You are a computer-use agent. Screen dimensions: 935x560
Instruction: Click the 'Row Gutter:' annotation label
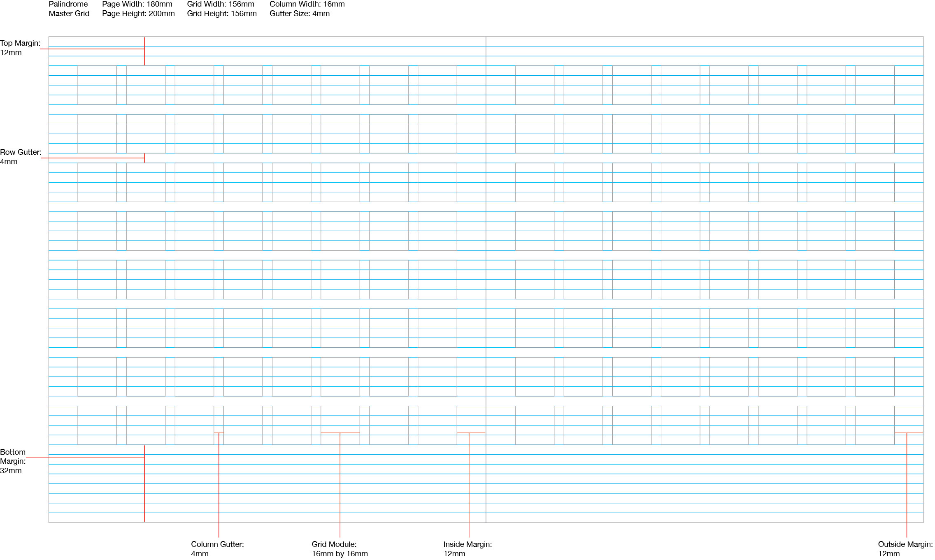(x=21, y=152)
